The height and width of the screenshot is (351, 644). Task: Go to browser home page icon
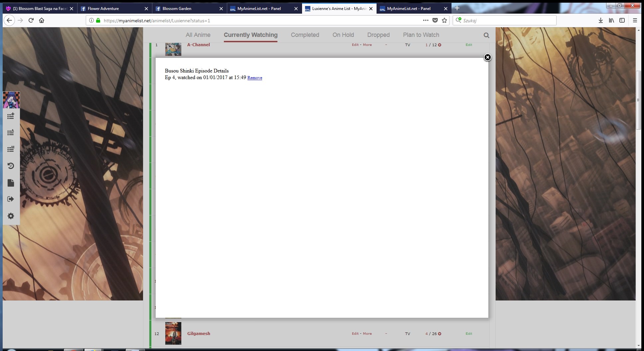(42, 20)
